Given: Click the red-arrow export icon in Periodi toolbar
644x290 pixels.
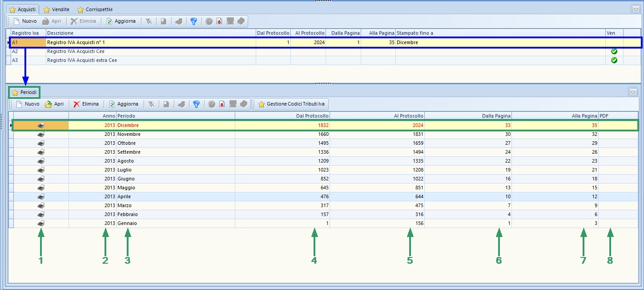Looking at the screenshot, I should (x=221, y=104).
